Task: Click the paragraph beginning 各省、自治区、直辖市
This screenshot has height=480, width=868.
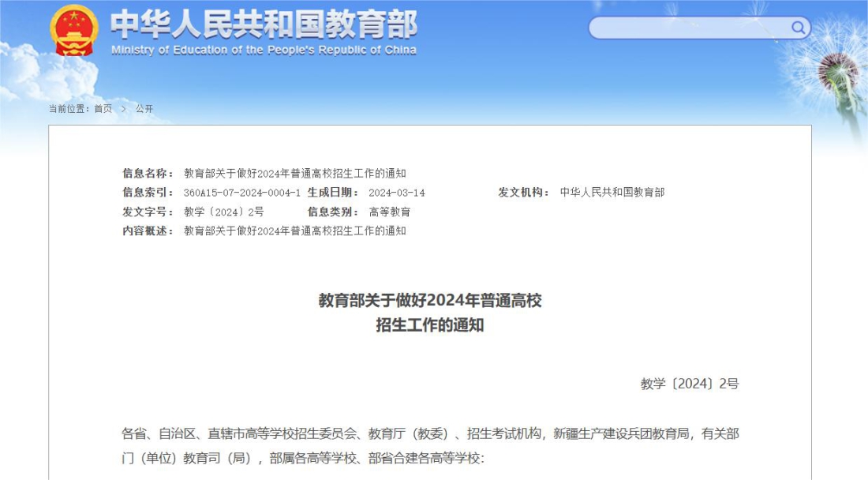Action: pos(430,446)
